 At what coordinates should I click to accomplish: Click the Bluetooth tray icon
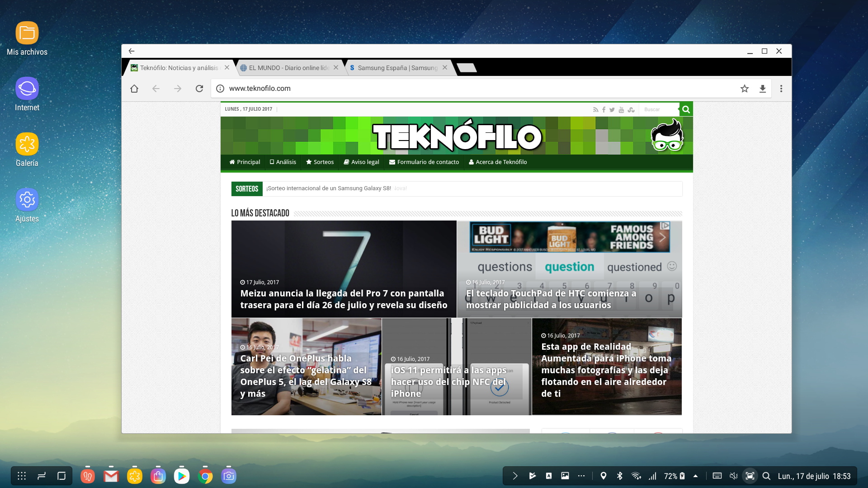point(620,476)
